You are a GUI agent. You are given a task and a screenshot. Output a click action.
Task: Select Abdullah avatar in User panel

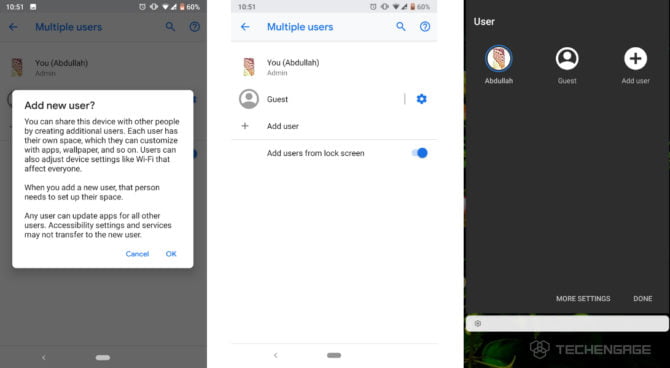[499, 59]
